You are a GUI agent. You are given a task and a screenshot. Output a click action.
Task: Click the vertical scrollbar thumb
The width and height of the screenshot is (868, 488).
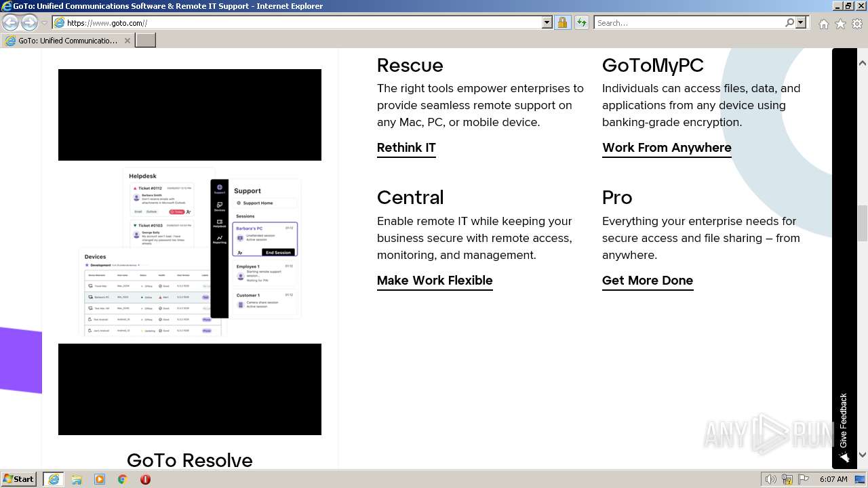(x=863, y=222)
